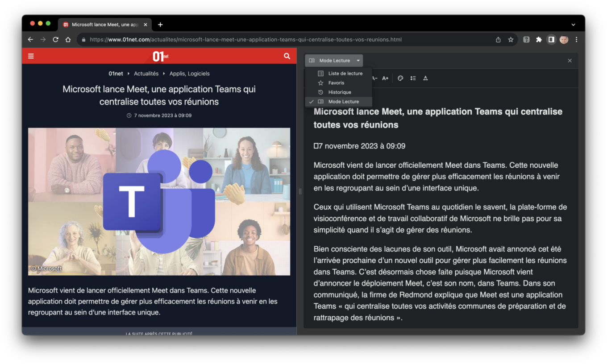Open the Extensions puzzle-piece menu
The width and height of the screenshot is (607, 364).
coord(539,39)
